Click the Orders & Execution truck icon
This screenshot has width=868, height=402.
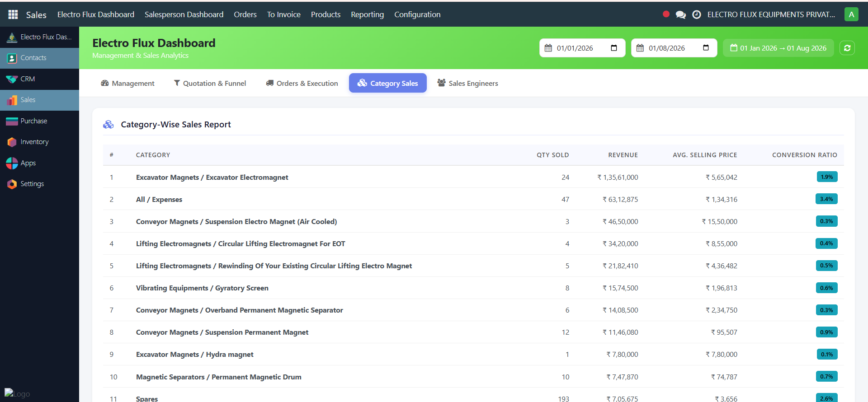click(270, 83)
